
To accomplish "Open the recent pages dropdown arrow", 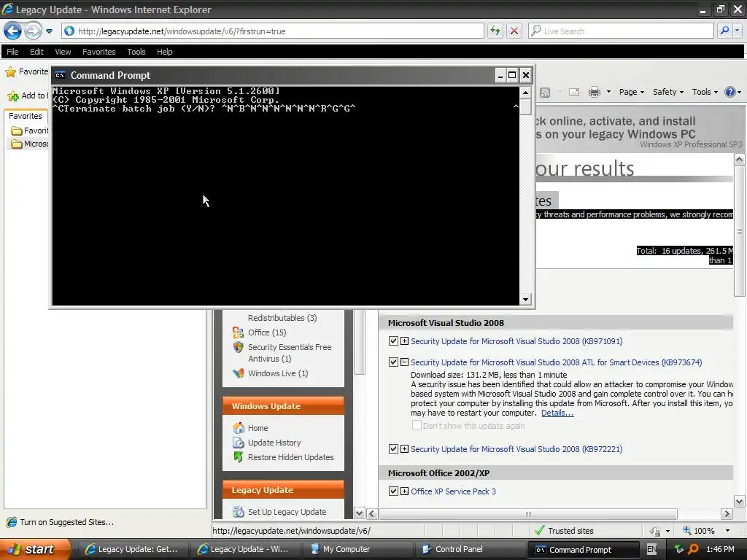I will (49, 31).
